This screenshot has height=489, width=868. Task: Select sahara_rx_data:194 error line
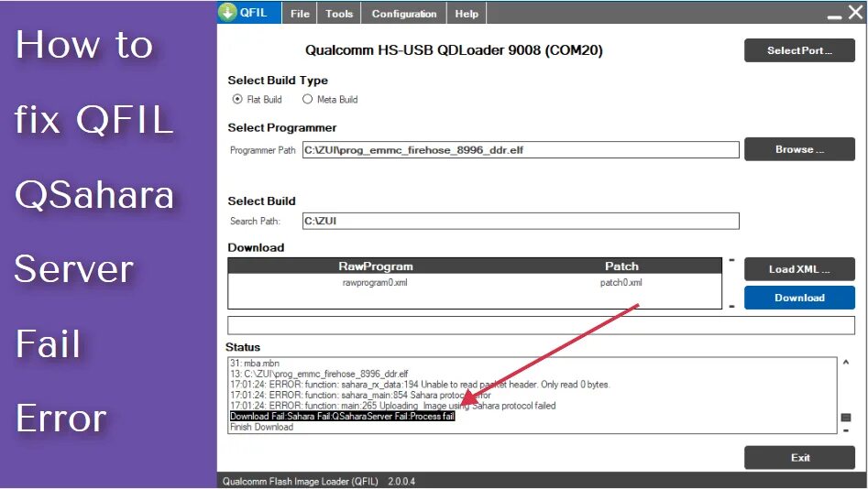point(420,385)
